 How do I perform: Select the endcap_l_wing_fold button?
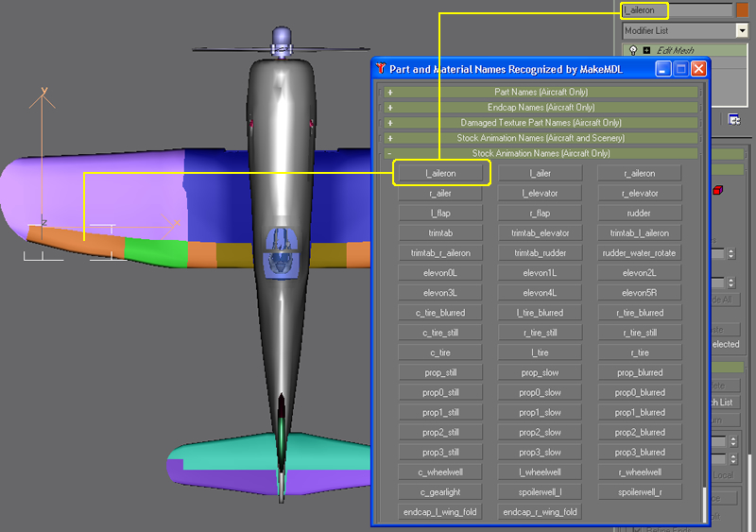pos(440,512)
